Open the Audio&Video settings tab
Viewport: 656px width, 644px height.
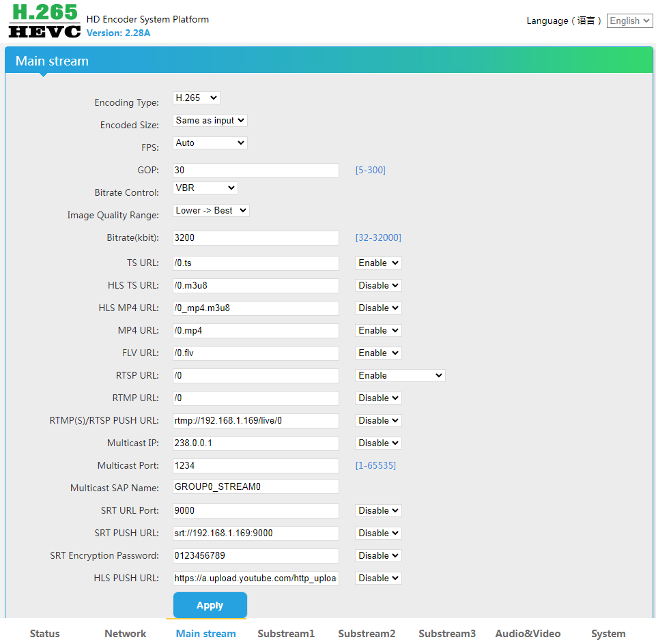click(x=527, y=634)
